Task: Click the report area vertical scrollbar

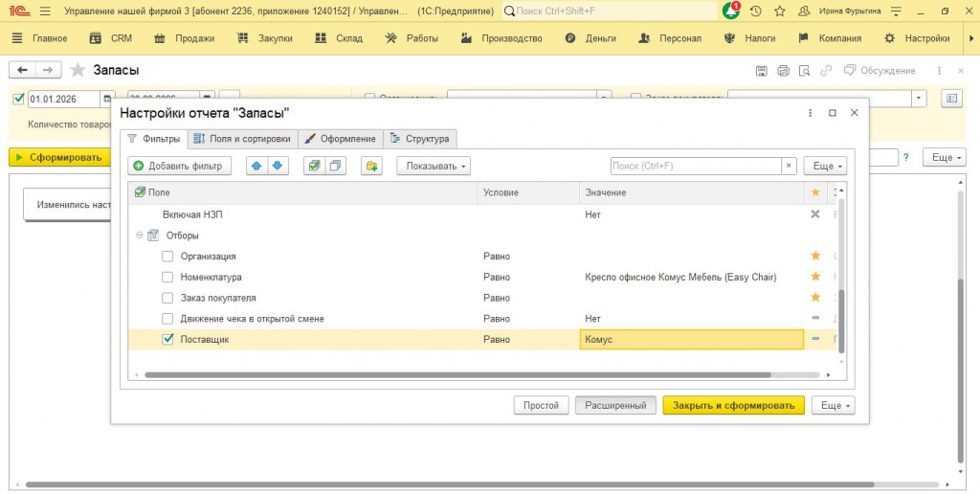Action: [x=961, y=369]
